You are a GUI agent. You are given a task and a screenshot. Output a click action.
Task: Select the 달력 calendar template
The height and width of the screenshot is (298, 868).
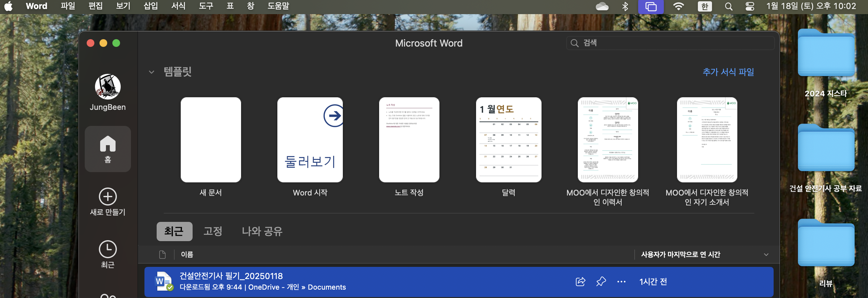click(508, 140)
